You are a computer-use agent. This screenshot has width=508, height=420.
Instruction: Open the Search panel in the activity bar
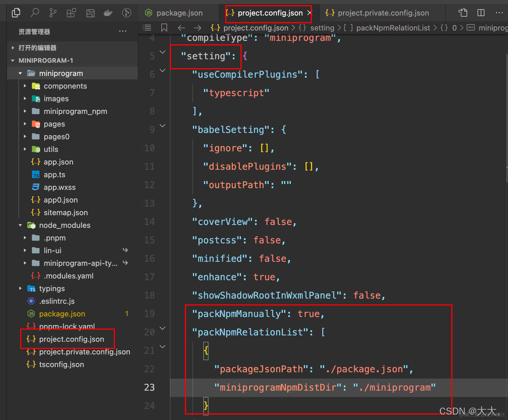(35, 13)
